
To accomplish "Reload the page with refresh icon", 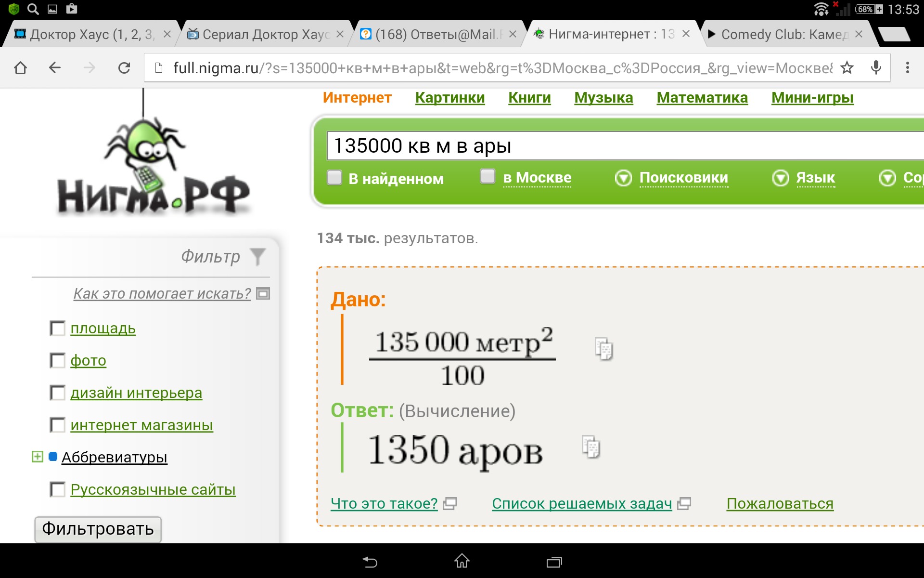I will tap(124, 68).
